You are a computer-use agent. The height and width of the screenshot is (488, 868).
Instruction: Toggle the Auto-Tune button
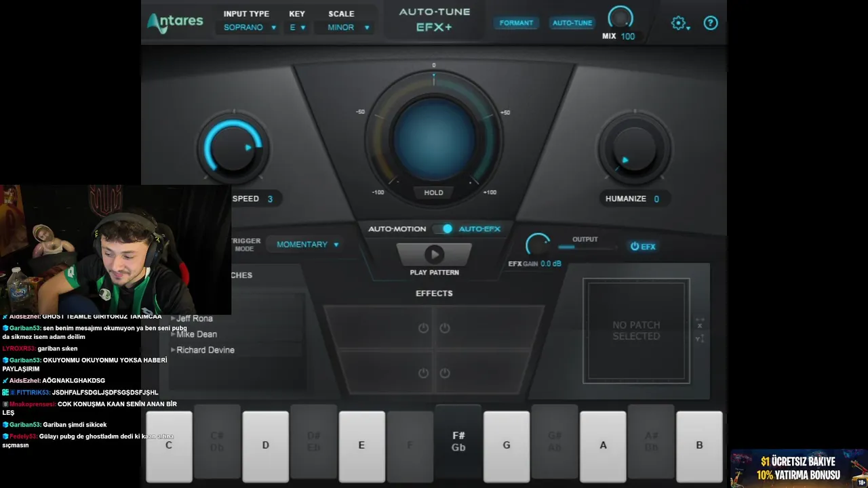click(572, 23)
